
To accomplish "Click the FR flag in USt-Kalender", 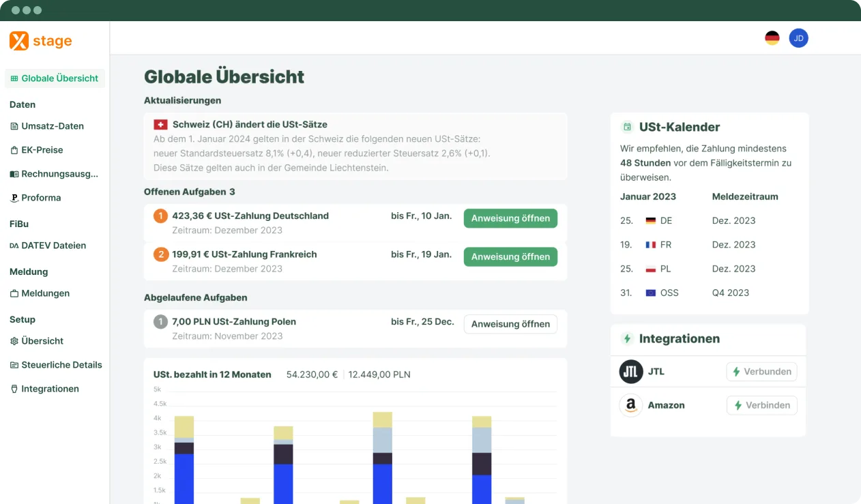I will pos(650,245).
